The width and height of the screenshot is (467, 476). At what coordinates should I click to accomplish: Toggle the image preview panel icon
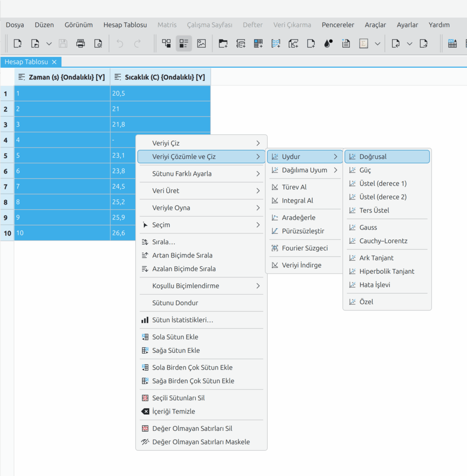tap(202, 43)
